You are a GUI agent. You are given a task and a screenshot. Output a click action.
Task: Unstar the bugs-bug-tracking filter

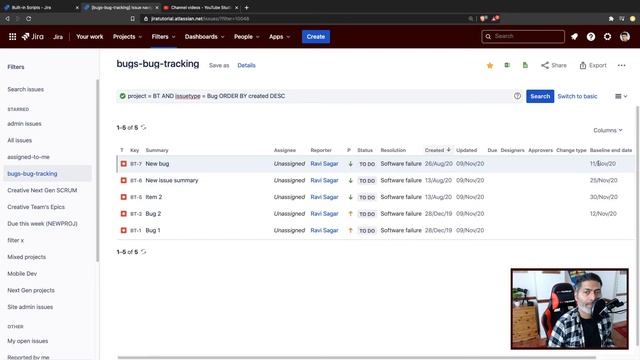point(490,65)
